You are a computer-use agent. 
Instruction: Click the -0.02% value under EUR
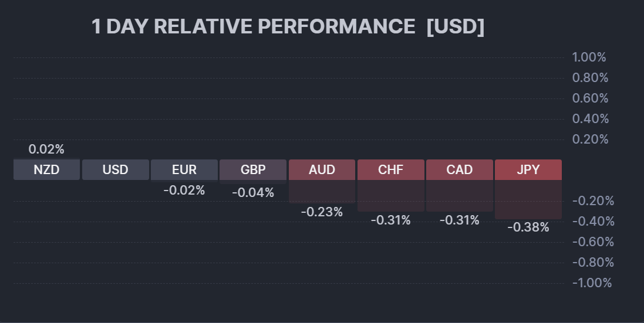click(184, 190)
